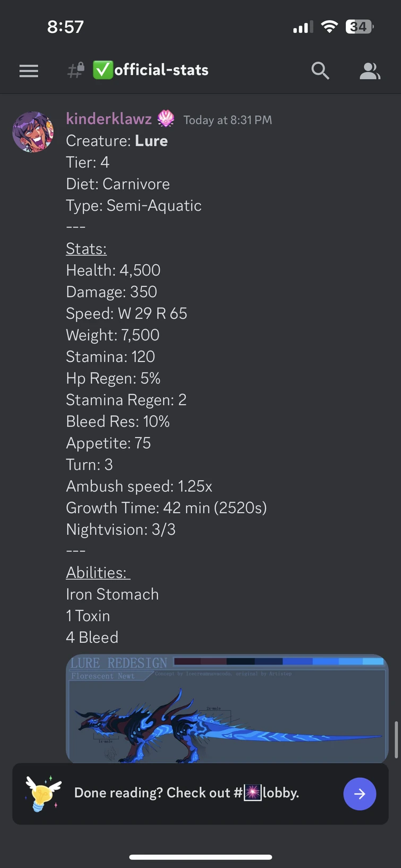Open the server channel list via hamburger menu
The height and width of the screenshot is (868, 401).
click(28, 71)
